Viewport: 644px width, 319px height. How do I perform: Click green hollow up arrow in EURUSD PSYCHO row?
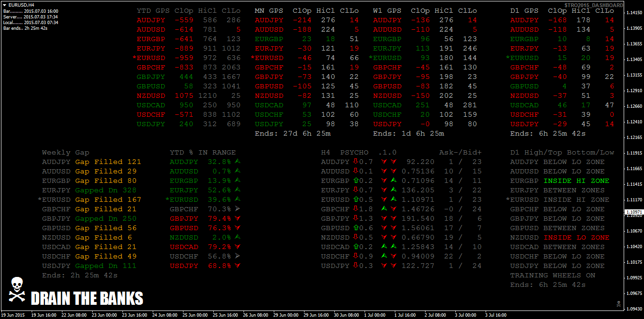pyautogui.click(x=356, y=199)
